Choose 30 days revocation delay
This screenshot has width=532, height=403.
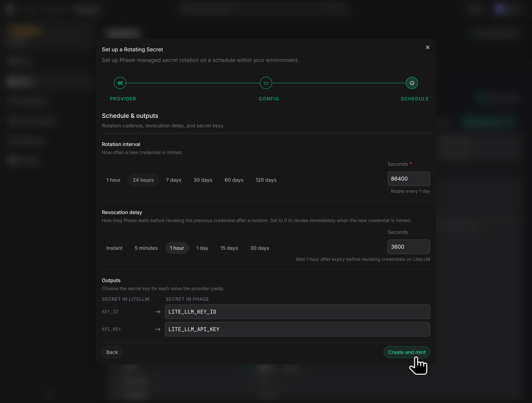tap(260, 248)
